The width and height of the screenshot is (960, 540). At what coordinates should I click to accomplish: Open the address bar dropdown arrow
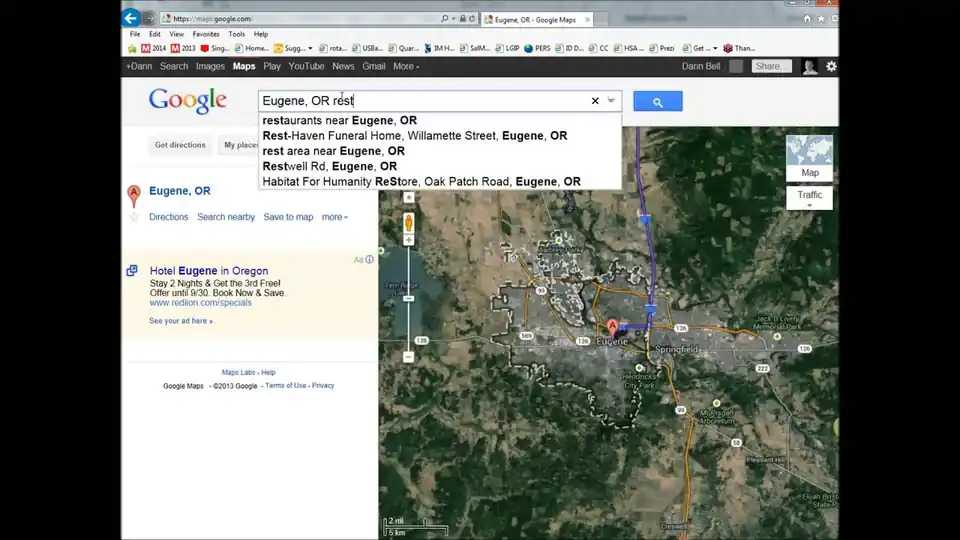pyautogui.click(x=453, y=19)
